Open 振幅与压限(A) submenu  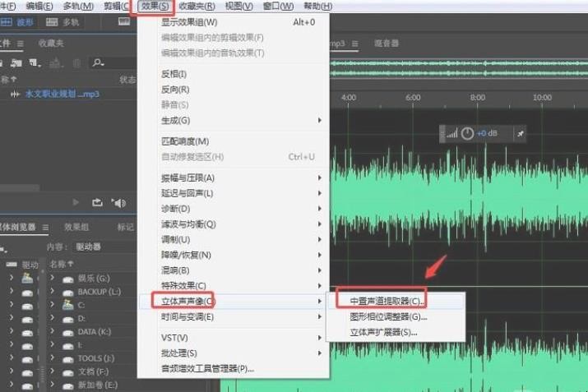pos(234,178)
